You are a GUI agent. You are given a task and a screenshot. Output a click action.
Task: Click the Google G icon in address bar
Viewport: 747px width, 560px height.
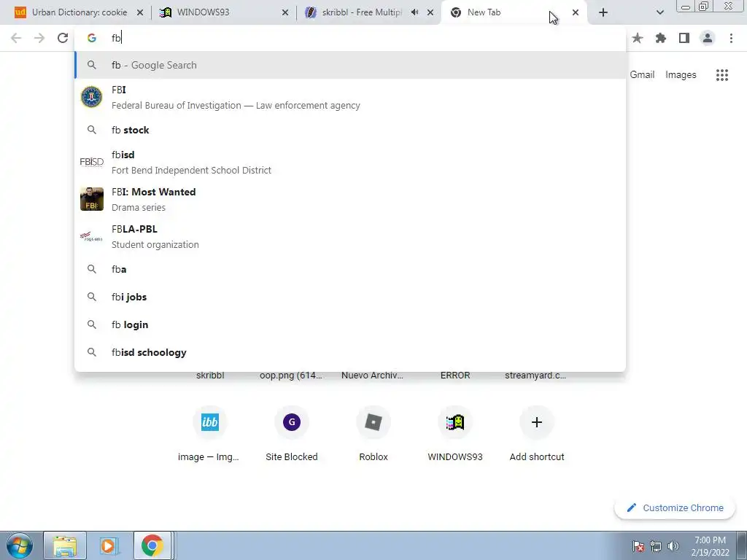[x=91, y=38]
